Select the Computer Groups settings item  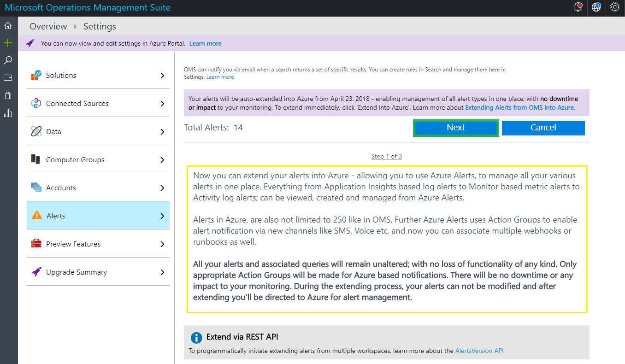[98, 159]
